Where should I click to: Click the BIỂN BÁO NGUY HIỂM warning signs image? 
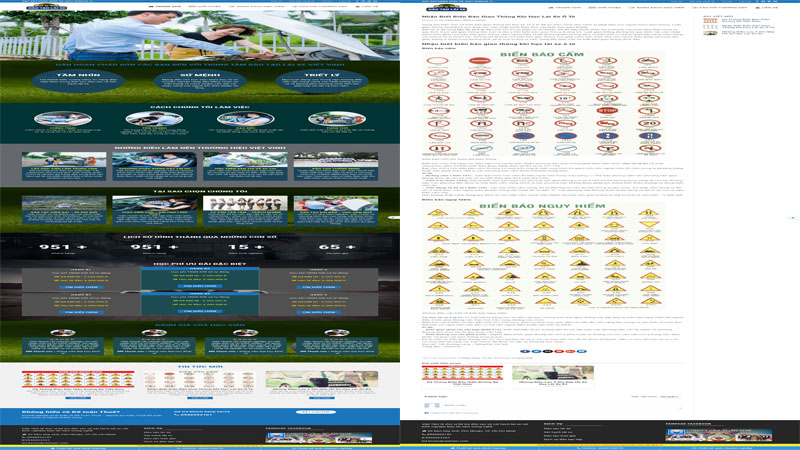tap(543, 256)
